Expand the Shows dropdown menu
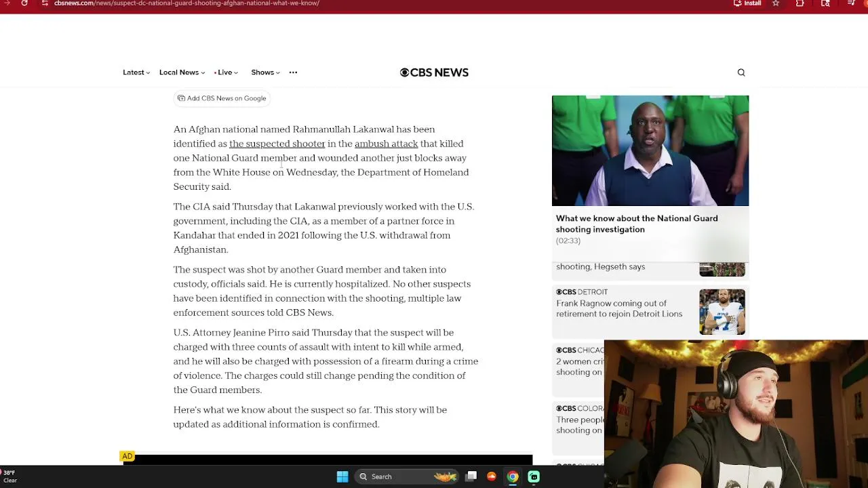Viewport: 868px width, 488px height. click(265, 73)
